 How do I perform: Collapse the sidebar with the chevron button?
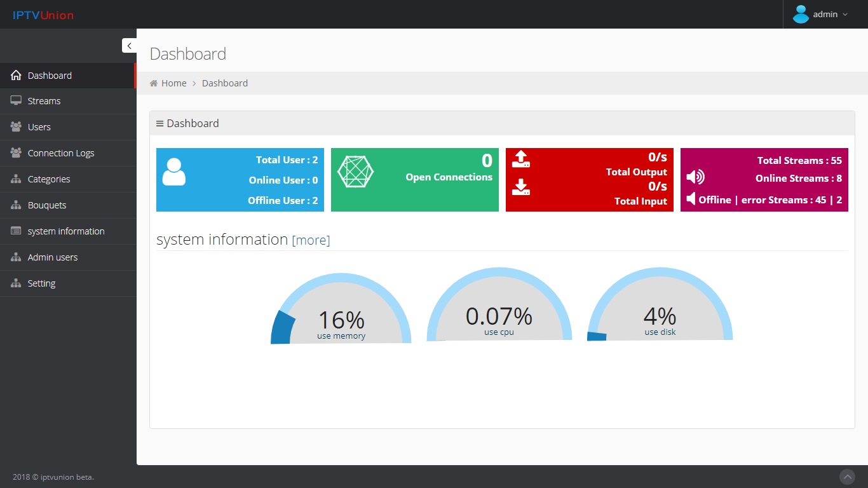(129, 46)
